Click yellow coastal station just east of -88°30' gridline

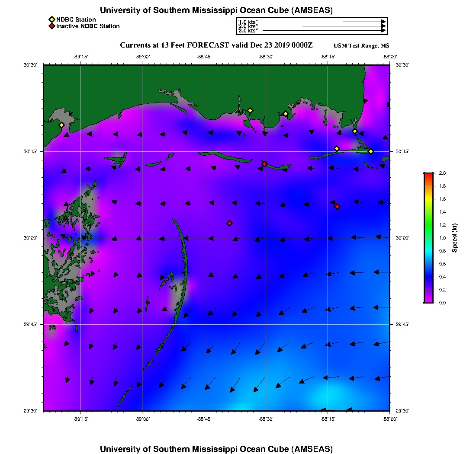coord(286,114)
